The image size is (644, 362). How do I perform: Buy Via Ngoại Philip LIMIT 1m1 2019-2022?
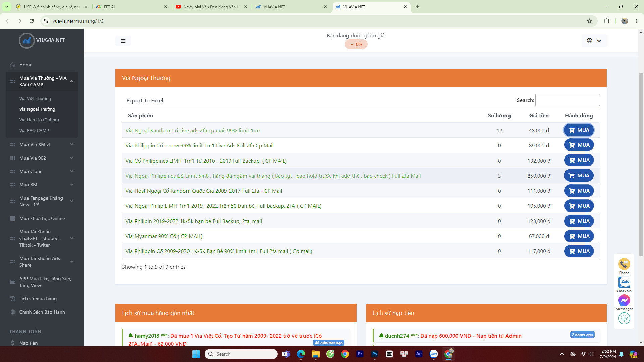(579, 206)
